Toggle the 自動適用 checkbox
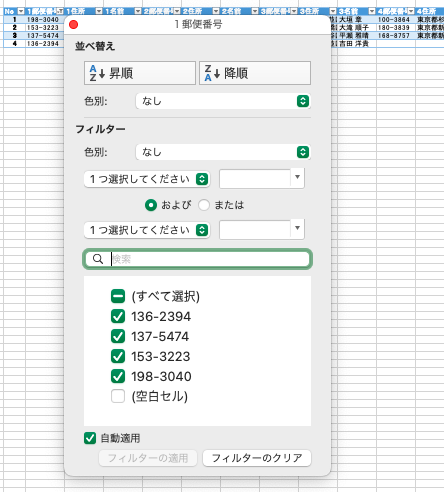 click(90, 438)
